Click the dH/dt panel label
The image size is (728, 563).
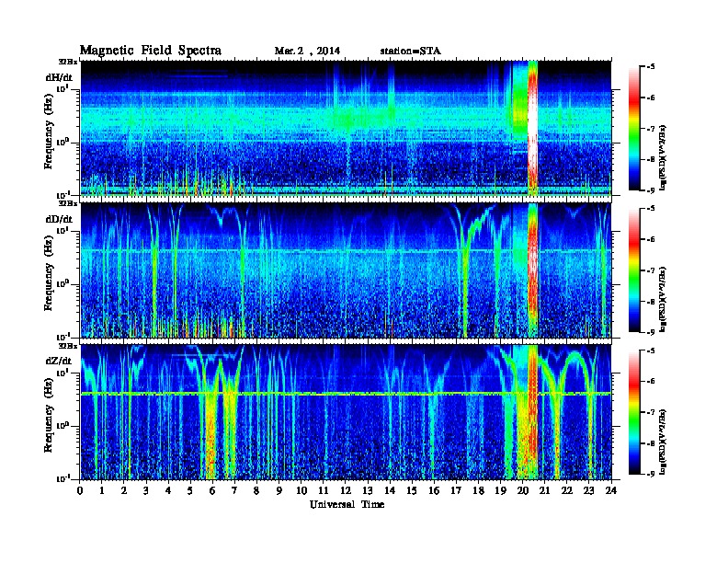coord(59,78)
